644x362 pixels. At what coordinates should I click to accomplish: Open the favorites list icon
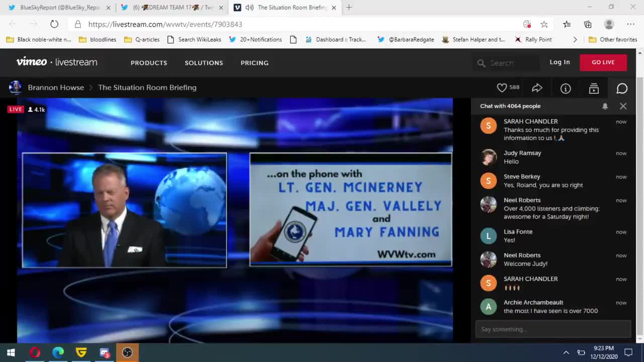pyautogui.click(x=567, y=24)
